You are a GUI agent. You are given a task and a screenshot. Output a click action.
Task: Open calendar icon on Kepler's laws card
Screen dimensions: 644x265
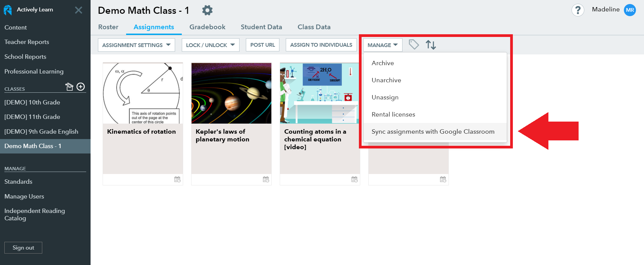(266, 179)
